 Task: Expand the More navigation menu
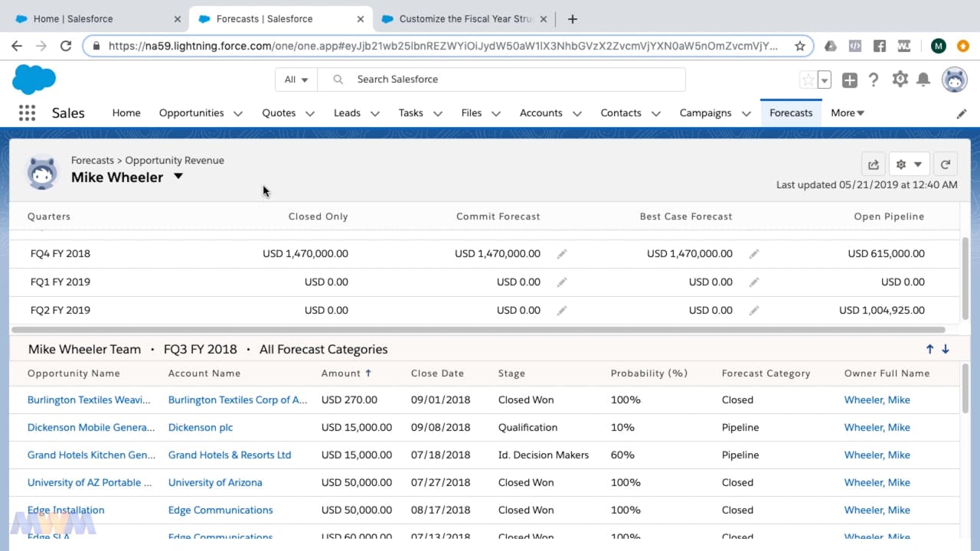coord(848,113)
